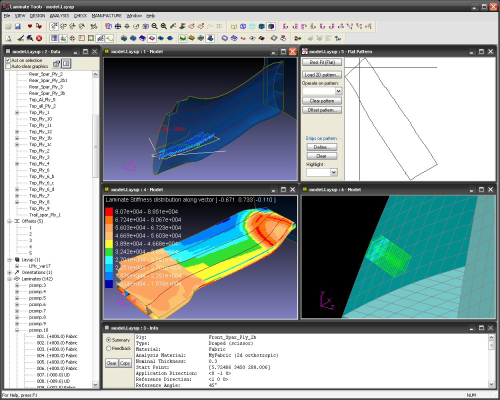Screen dimensions: 500x400
Task: Click the circular arrow rotate view icon
Action: point(136,26)
